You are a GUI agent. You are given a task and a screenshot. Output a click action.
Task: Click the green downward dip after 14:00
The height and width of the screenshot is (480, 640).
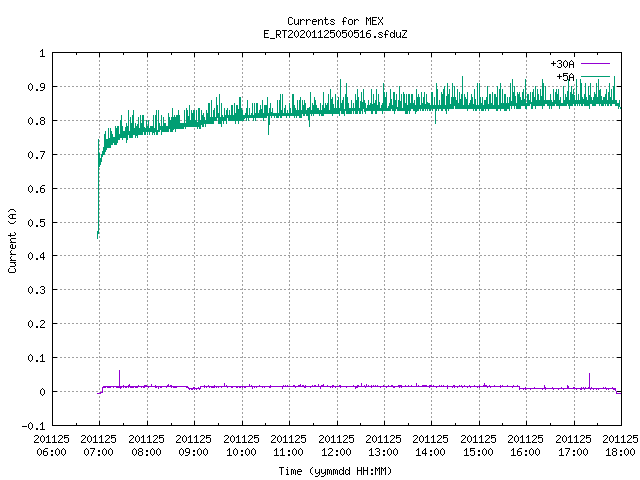(x=436, y=116)
